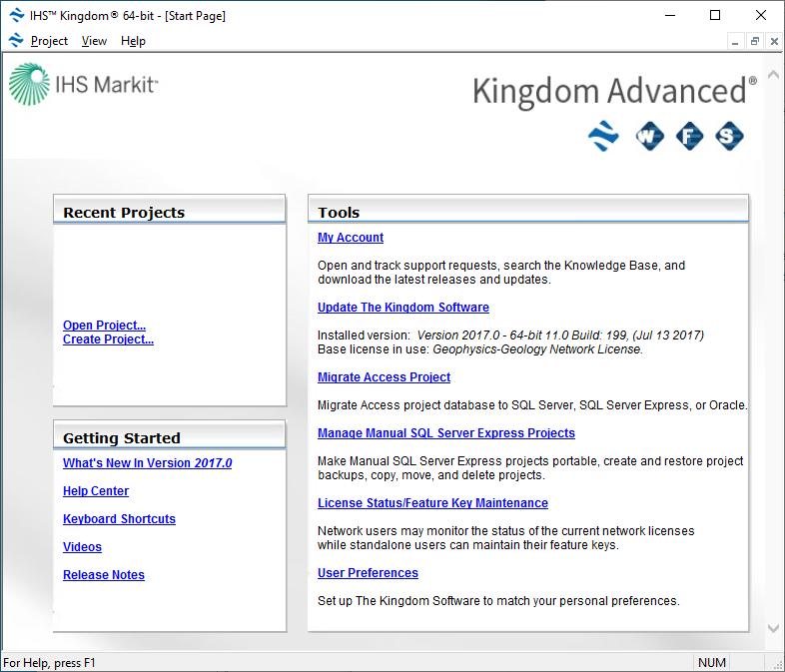Restore the inner Start Page document window
The image size is (785, 672).
click(754, 41)
